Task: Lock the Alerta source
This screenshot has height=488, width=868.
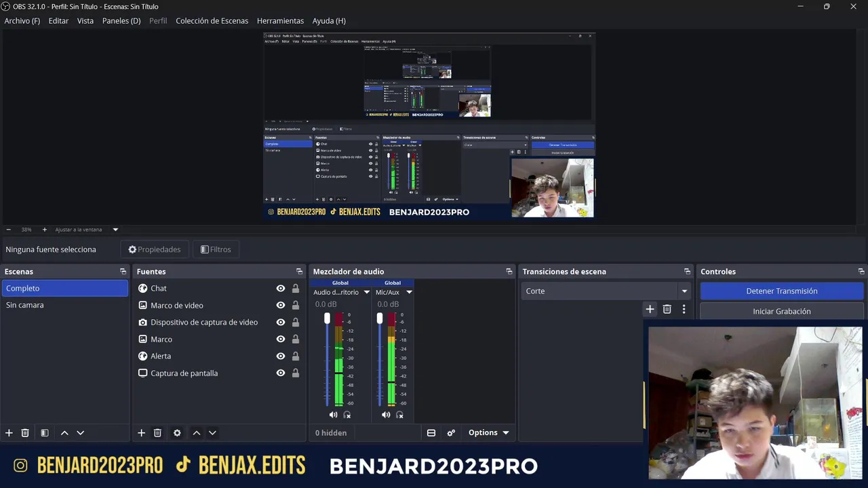Action: 296,356
